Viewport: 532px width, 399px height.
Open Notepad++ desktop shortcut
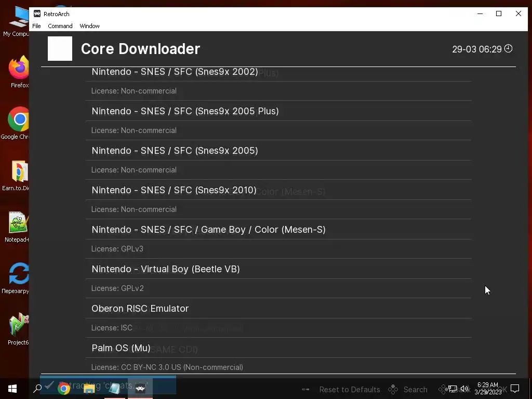coord(17,227)
